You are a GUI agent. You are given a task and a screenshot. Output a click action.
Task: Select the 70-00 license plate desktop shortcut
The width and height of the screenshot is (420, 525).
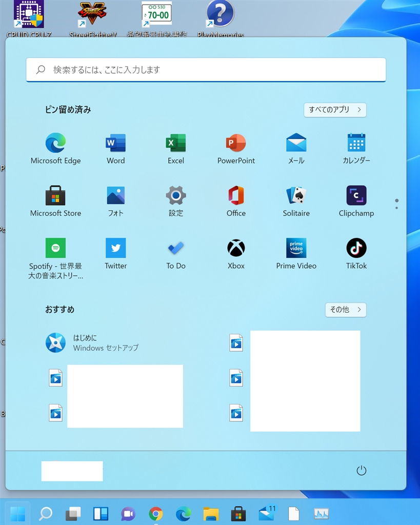point(156,18)
